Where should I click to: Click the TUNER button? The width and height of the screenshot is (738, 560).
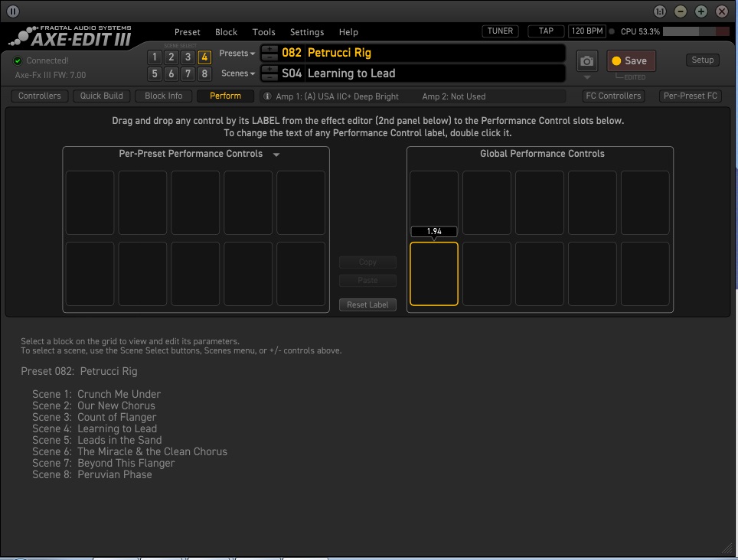tap(500, 31)
